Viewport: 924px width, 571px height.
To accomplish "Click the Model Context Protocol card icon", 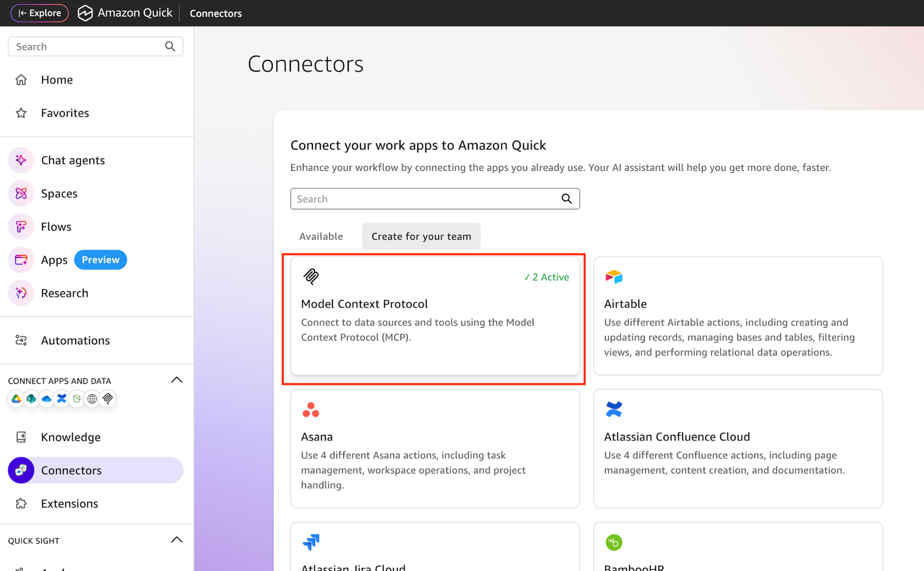I will point(311,277).
